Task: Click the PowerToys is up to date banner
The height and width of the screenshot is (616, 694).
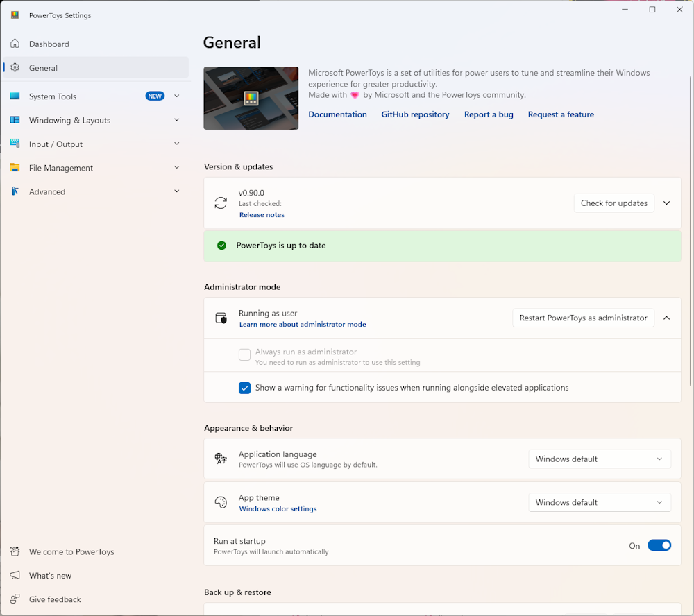Action: pos(442,246)
